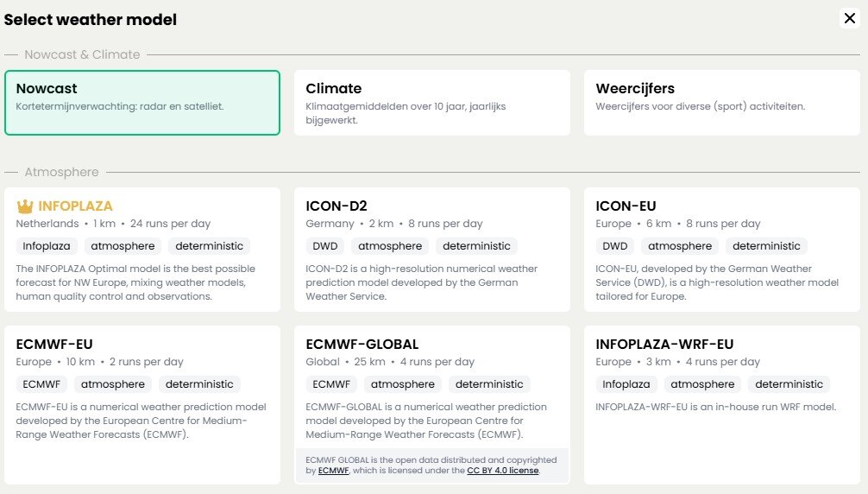The height and width of the screenshot is (494, 868).
Task: Click the ECMWF tag on ECMWF-EU card
Action: 41,383
